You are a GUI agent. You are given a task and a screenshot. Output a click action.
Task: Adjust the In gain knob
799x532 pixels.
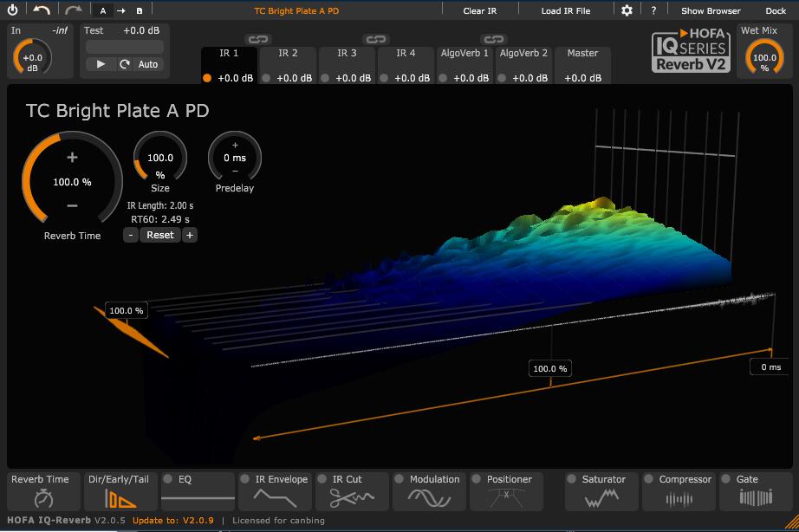[32, 57]
